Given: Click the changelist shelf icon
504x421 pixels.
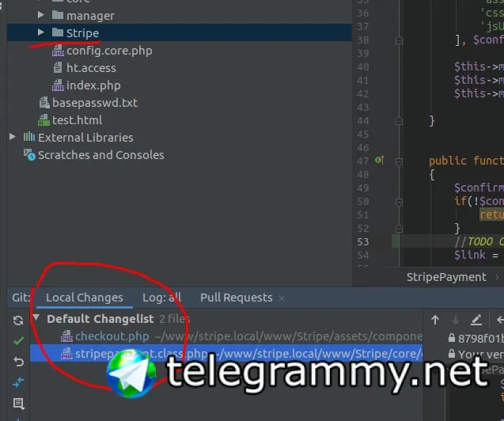Looking at the screenshot, I should (19, 404).
